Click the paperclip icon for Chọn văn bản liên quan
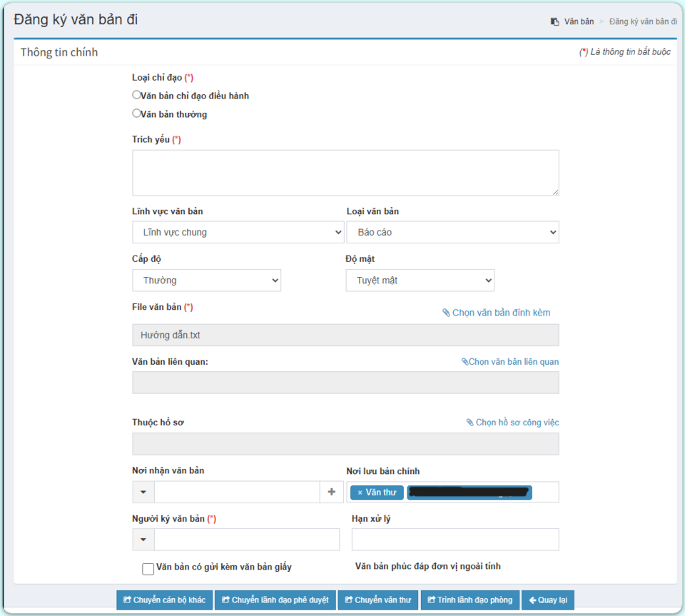Image resolution: width=685 pixels, height=616 pixels. pos(465,362)
